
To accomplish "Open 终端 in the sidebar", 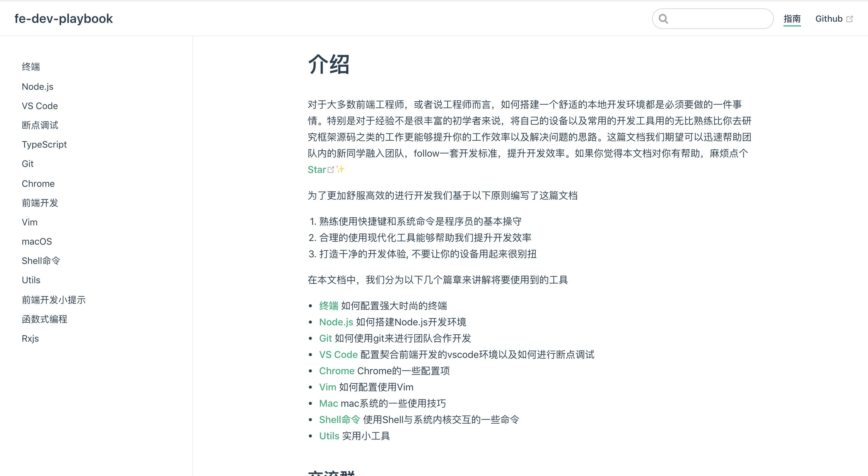I will tap(31, 67).
